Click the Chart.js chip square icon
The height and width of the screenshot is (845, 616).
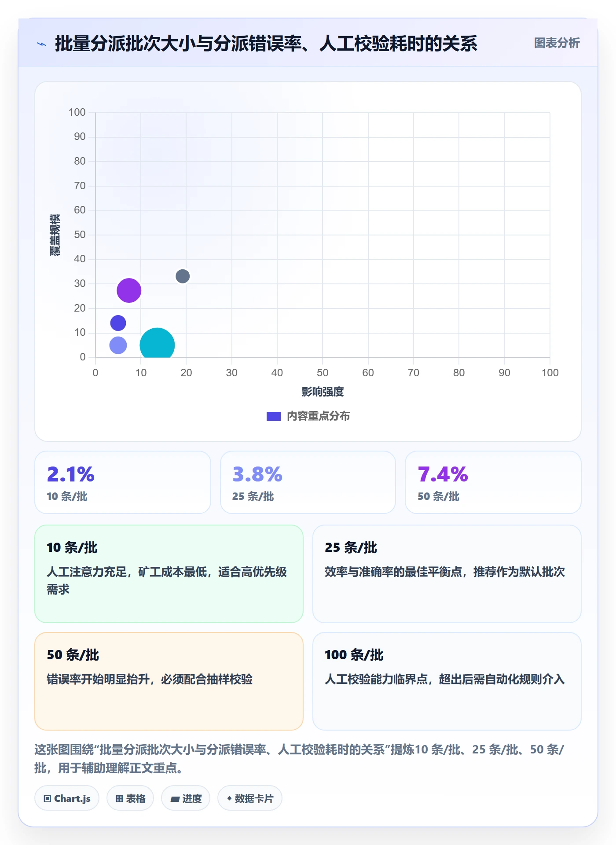point(48,799)
